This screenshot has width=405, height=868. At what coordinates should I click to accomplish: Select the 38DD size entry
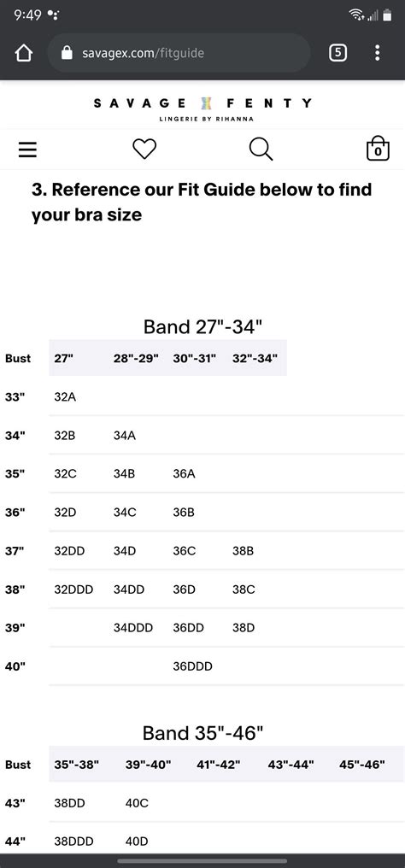point(70,803)
